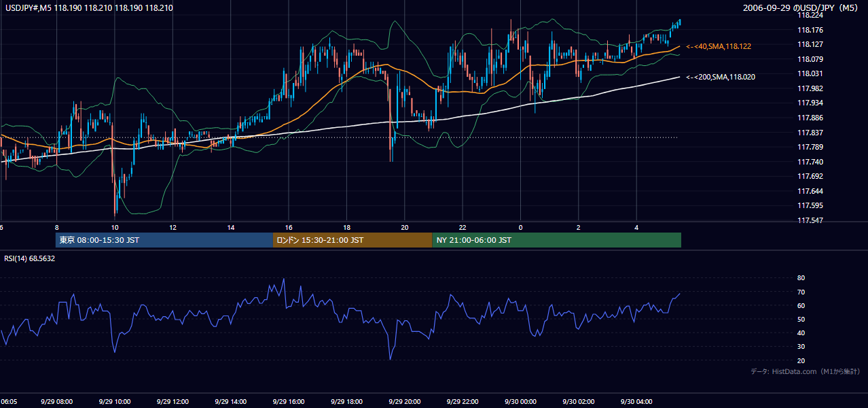Click the price axis label 118.079
868x408 pixels.
click(x=810, y=59)
